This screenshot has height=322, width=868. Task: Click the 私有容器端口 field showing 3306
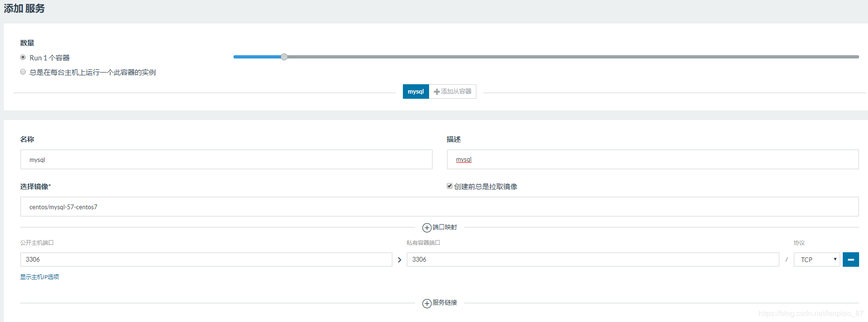coord(593,259)
